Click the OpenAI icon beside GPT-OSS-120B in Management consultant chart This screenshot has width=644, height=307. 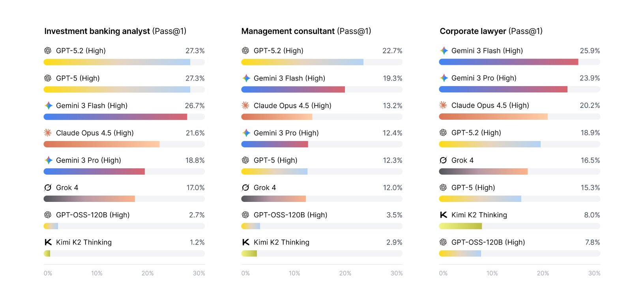coord(245,215)
